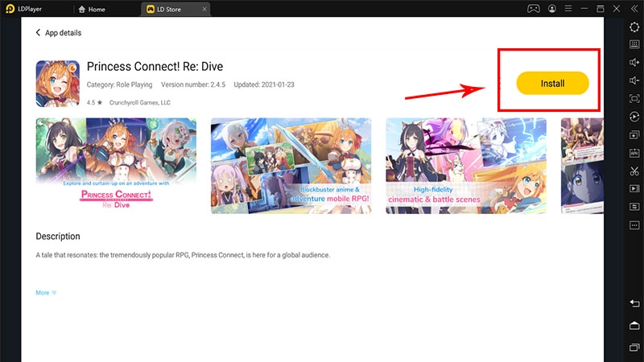Viewport: 644px width, 362px height.
Task: Click Updated: 2021-01-23 text
Action: (x=264, y=84)
